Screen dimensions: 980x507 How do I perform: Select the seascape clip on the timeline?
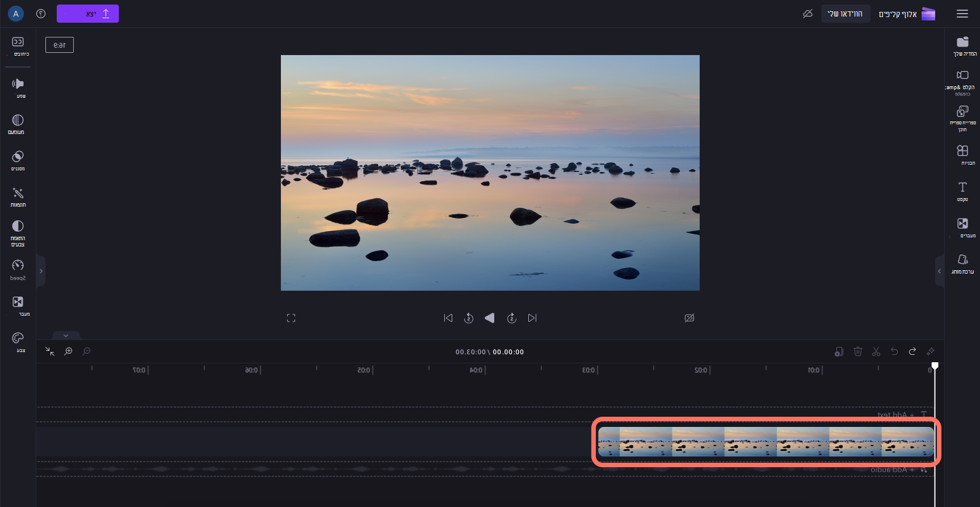(x=766, y=442)
